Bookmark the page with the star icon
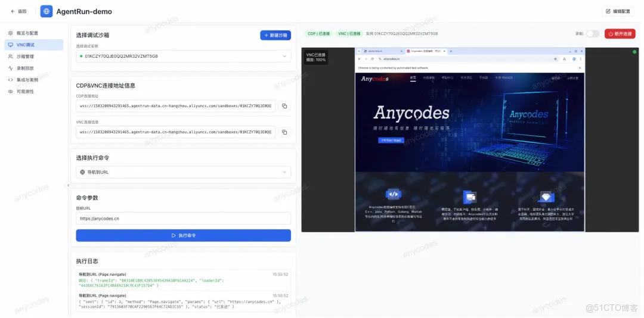Screen dimensions: 644x318 click(x=555, y=59)
